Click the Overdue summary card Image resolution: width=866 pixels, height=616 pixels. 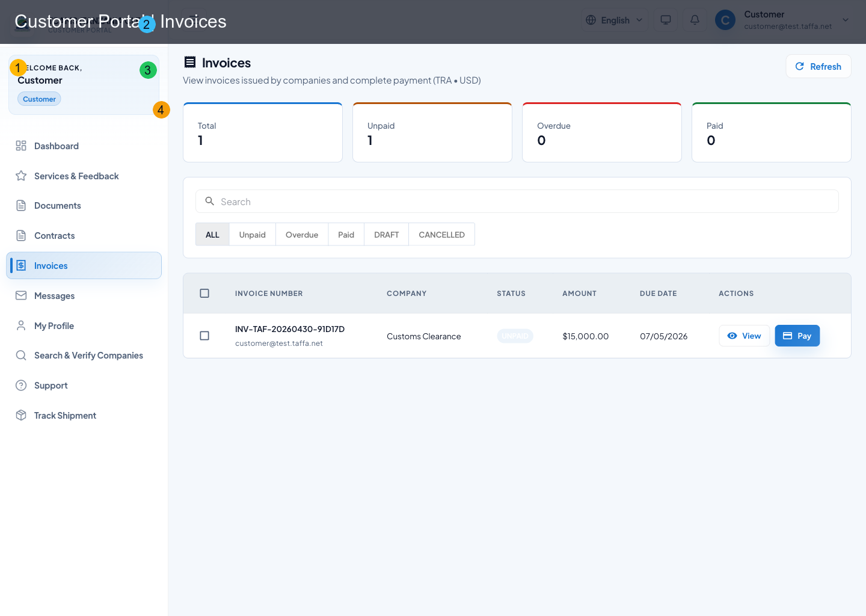(x=602, y=132)
